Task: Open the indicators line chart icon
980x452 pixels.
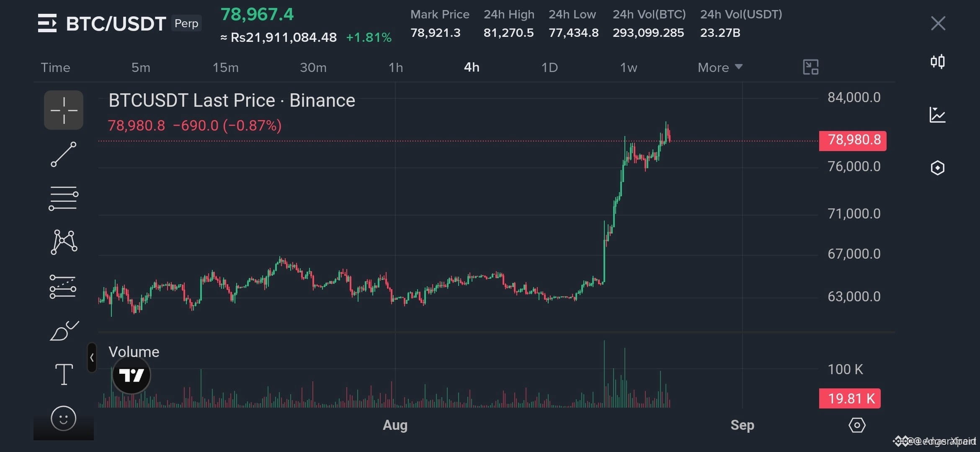Action: [938, 115]
